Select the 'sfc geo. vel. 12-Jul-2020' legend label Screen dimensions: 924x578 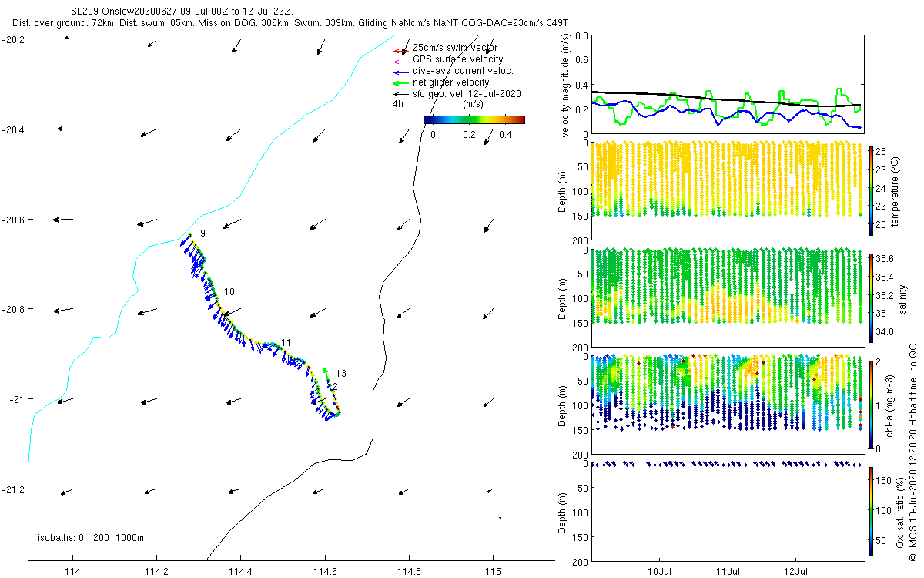click(x=467, y=94)
